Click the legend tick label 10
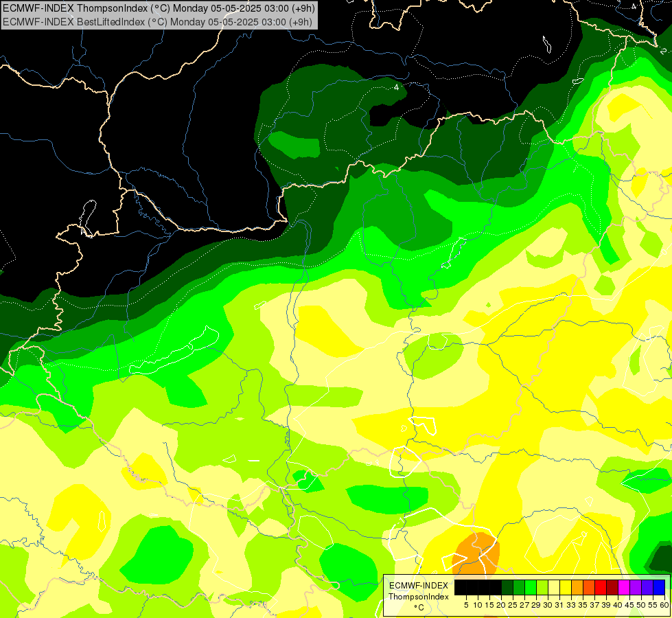Screen dimensions: 672x618 (x=478, y=605)
